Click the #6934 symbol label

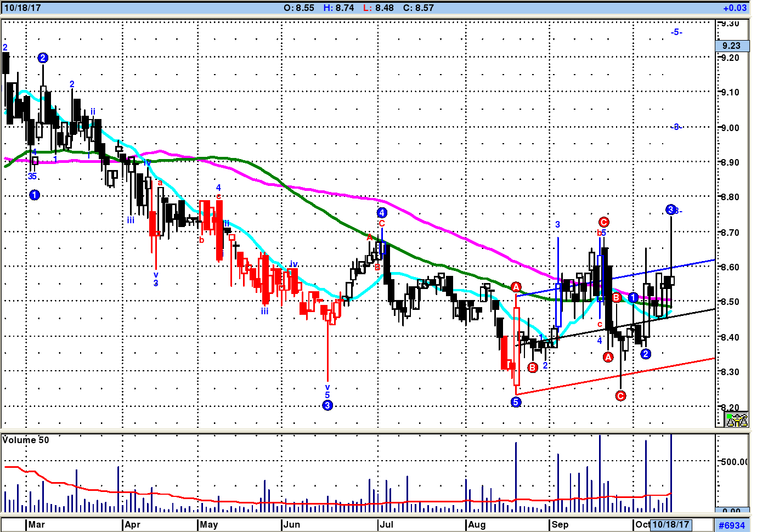732,525
